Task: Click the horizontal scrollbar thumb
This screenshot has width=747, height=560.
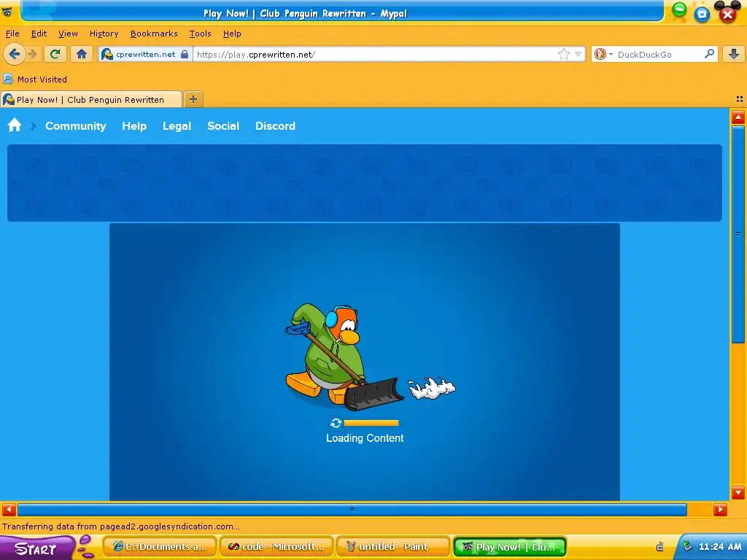Action: [352, 510]
